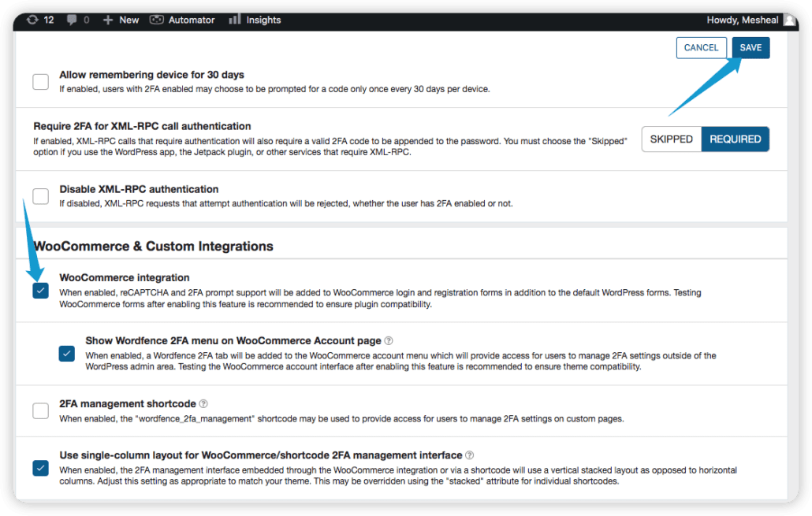Image resolution: width=812 pixels, height=516 pixels.
Task: Click the plus icon beside New
Action: pos(108,20)
